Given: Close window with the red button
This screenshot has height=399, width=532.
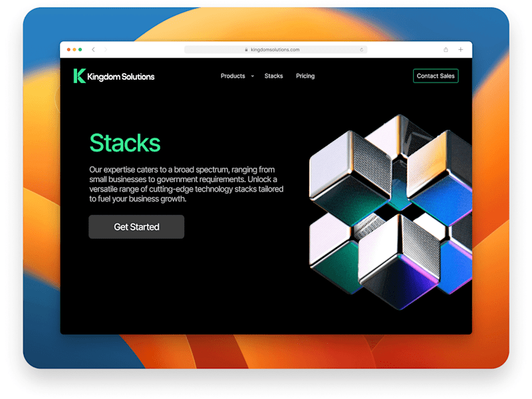Looking at the screenshot, I should (68, 49).
